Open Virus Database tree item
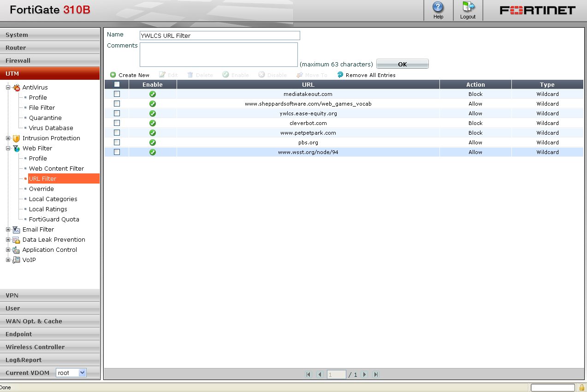 point(51,128)
